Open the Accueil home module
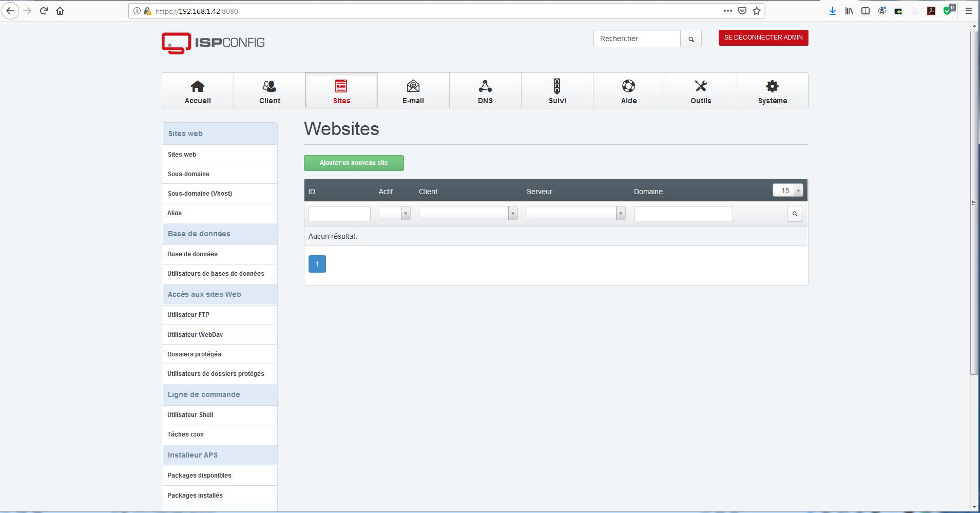 click(198, 91)
